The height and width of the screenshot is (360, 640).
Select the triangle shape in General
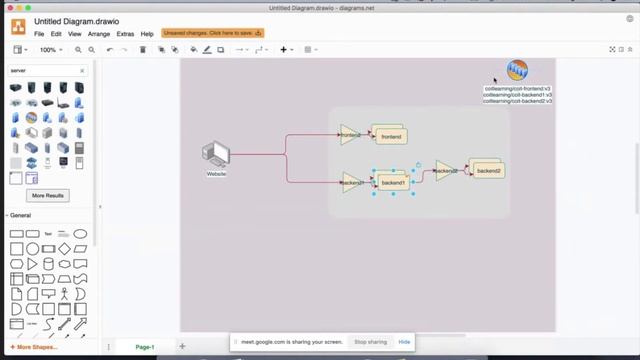32,264
